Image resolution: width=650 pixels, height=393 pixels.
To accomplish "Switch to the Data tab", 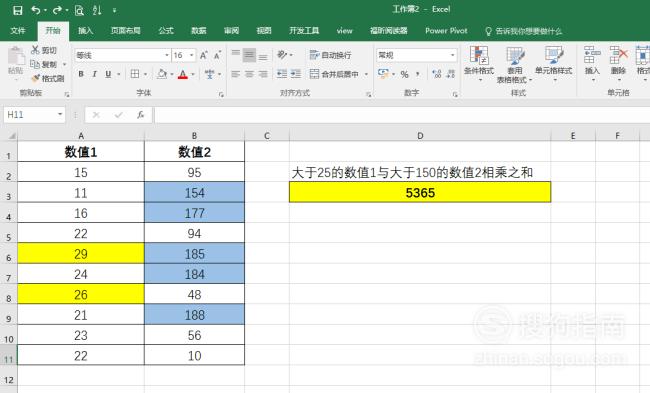I will click(x=199, y=31).
